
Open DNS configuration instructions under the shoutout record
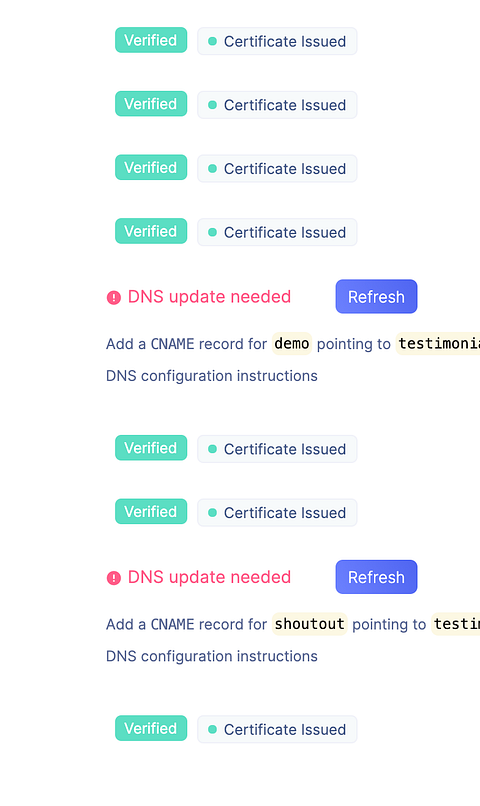(x=212, y=656)
